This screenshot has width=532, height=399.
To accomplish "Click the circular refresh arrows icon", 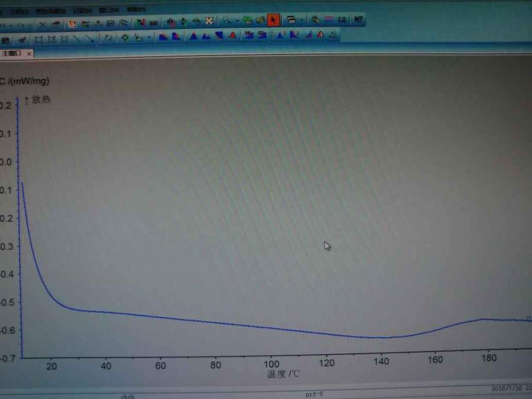I will click(x=108, y=38).
